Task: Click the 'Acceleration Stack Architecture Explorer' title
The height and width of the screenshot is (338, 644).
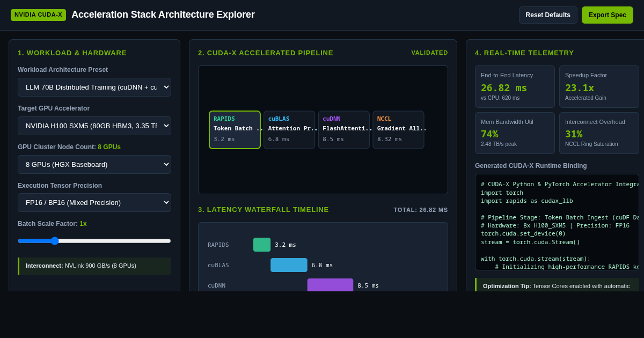Action: tap(163, 15)
